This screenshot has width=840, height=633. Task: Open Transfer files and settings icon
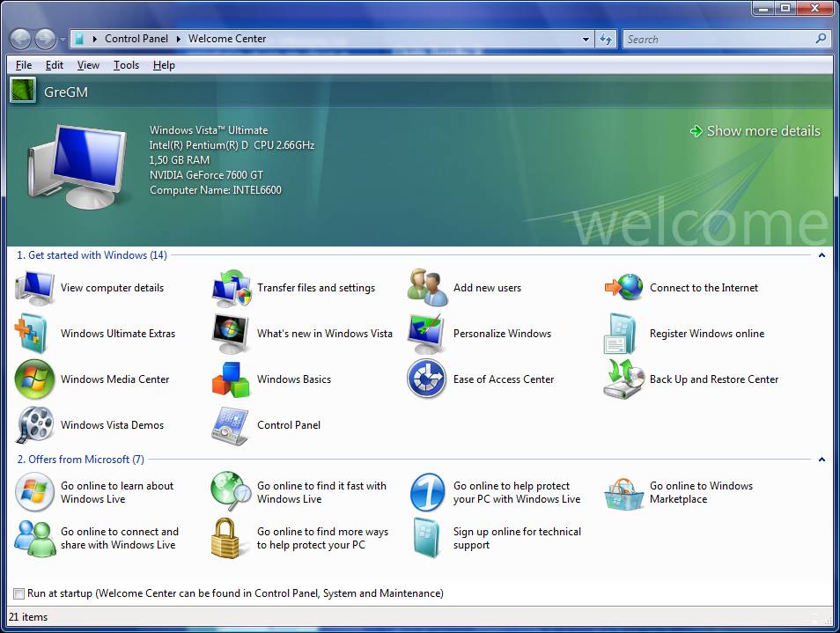[231, 288]
